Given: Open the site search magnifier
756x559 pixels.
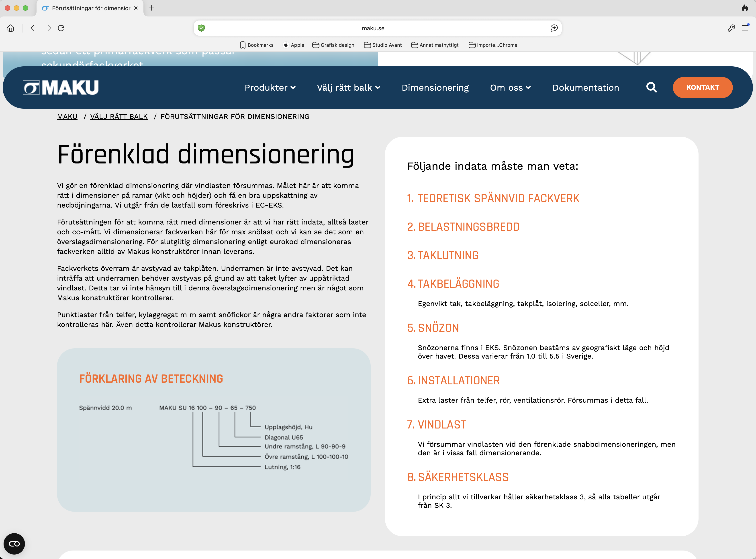Looking at the screenshot, I should point(652,88).
